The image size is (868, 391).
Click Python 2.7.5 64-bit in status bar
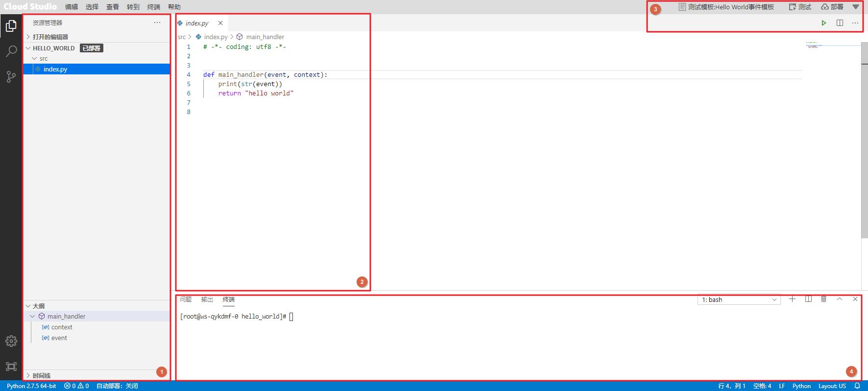point(31,386)
